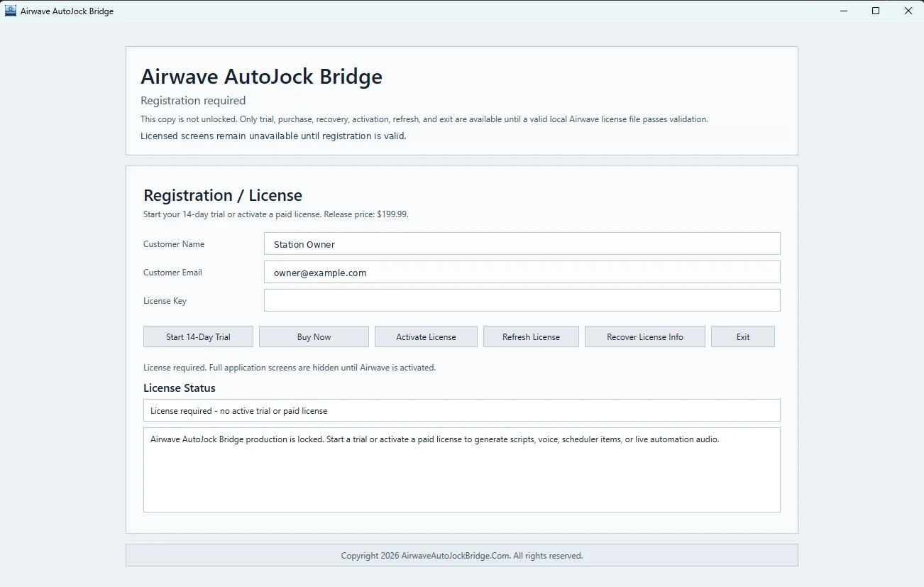Click the "Registration / License" heading
Screen dimensions: 924x587
point(223,195)
